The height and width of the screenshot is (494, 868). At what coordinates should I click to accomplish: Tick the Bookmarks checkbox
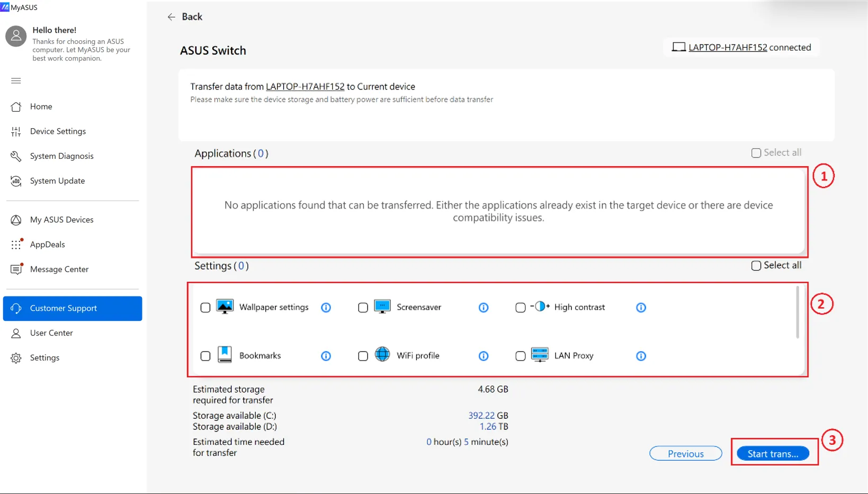coord(205,356)
